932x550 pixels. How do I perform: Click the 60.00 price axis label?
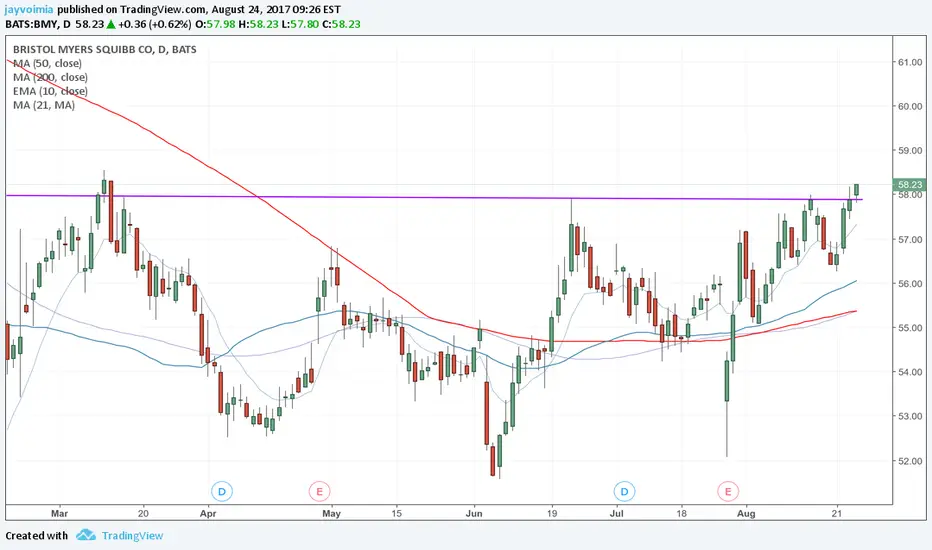[910, 106]
